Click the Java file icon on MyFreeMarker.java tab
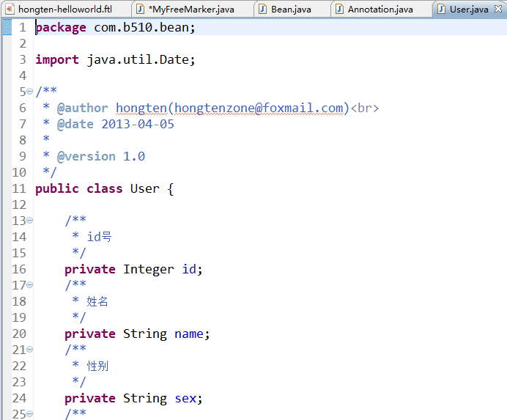The image size is (507, 420). point(140,9)
